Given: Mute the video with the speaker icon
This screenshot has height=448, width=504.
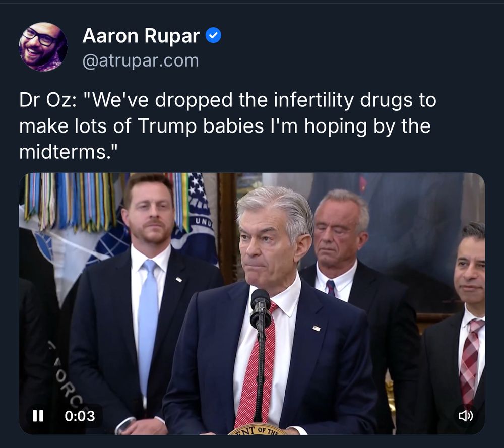Looking at the screenshot, I should click(465, 416).
